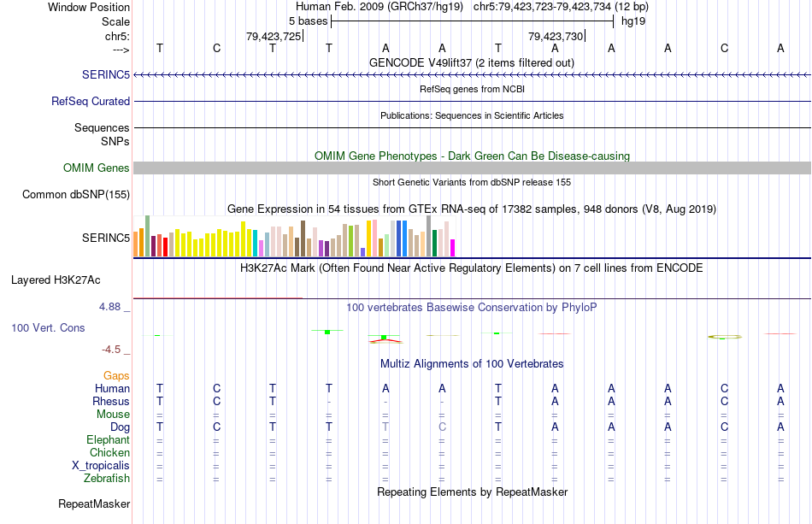Click the Human species label
Viewport: 812px width, 524px height.
pyautogui.click(x=112, y=388)
